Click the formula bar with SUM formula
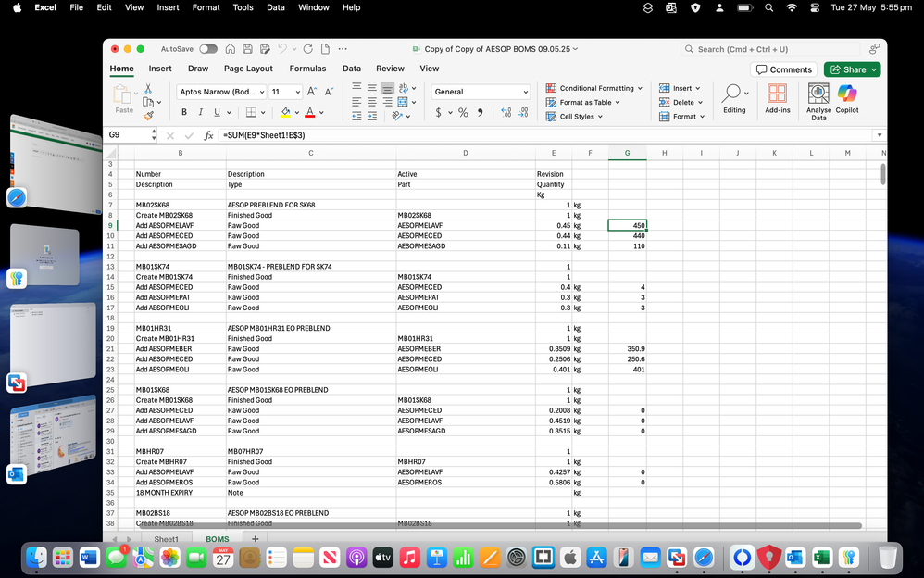The width and height of the screenshot is (924, 578). point(546,135)
